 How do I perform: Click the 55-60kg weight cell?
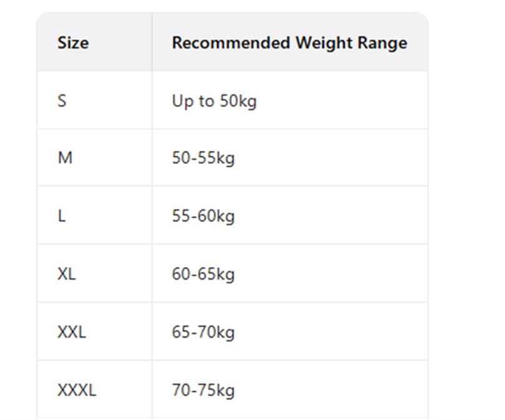(x=290, y=216)
